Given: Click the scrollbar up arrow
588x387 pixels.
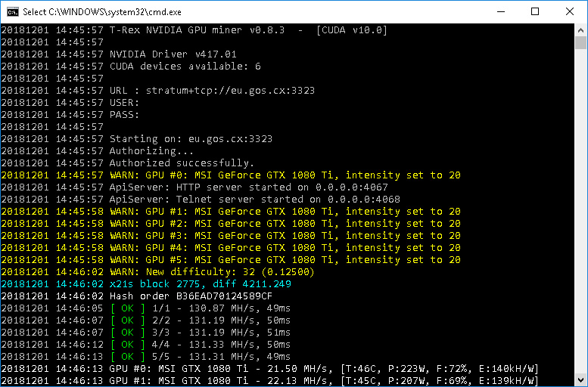Looking at the screenshot, I should point(580,30).
